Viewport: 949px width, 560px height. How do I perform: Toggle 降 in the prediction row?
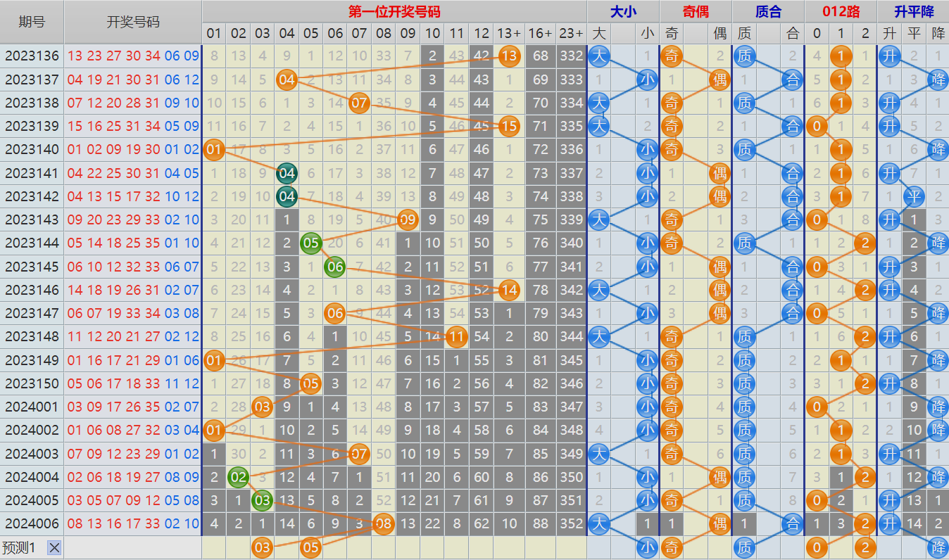(x=938, y=547)
